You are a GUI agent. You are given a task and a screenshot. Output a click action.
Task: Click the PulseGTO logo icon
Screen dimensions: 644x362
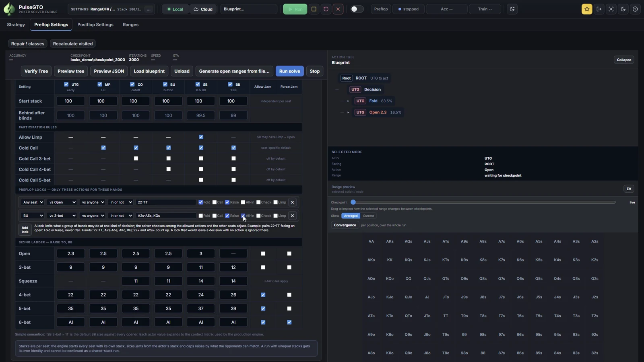(x=9, y=9)
